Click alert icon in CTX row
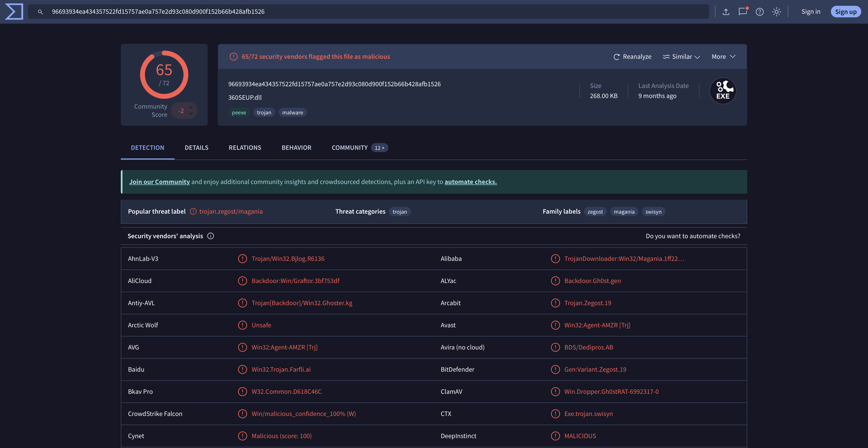The width and height of the screenshot is (868, 448). [555, 414]
